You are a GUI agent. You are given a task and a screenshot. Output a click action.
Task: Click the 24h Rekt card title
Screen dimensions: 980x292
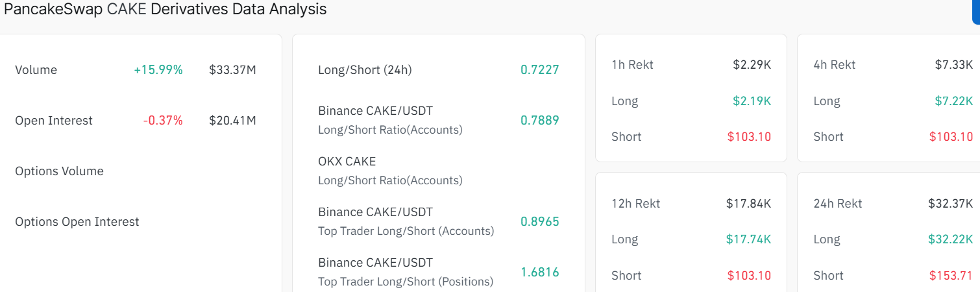pos(837,204)
